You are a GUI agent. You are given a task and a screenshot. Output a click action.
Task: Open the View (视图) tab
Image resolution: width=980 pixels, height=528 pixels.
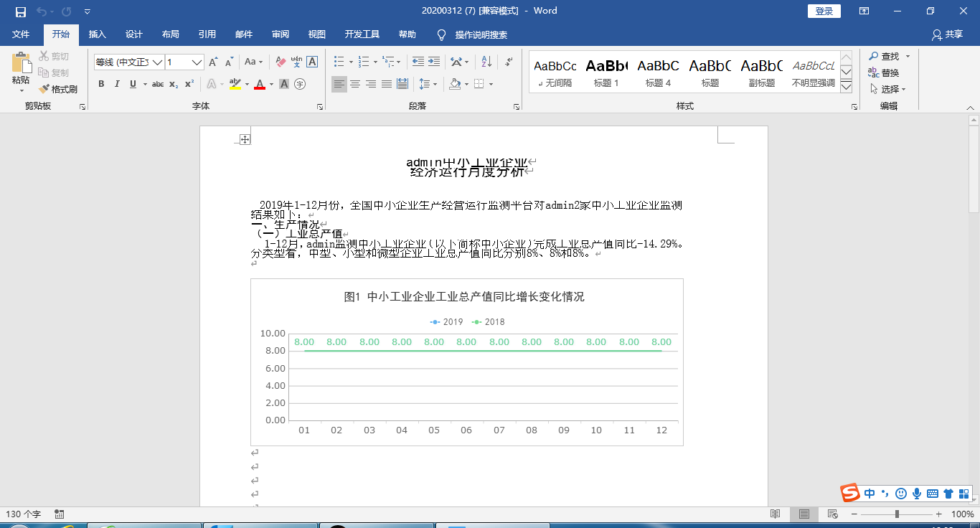click(317, 34)
